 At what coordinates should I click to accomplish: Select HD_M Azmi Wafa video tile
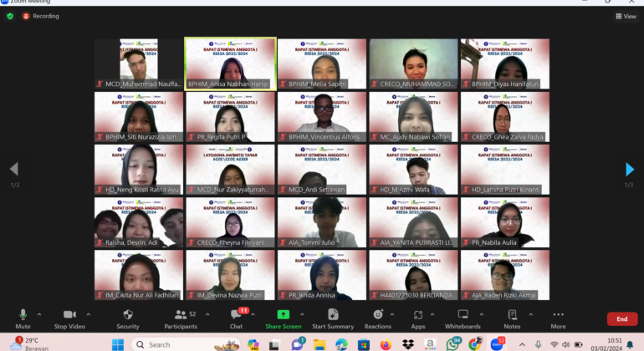point(413,170)
